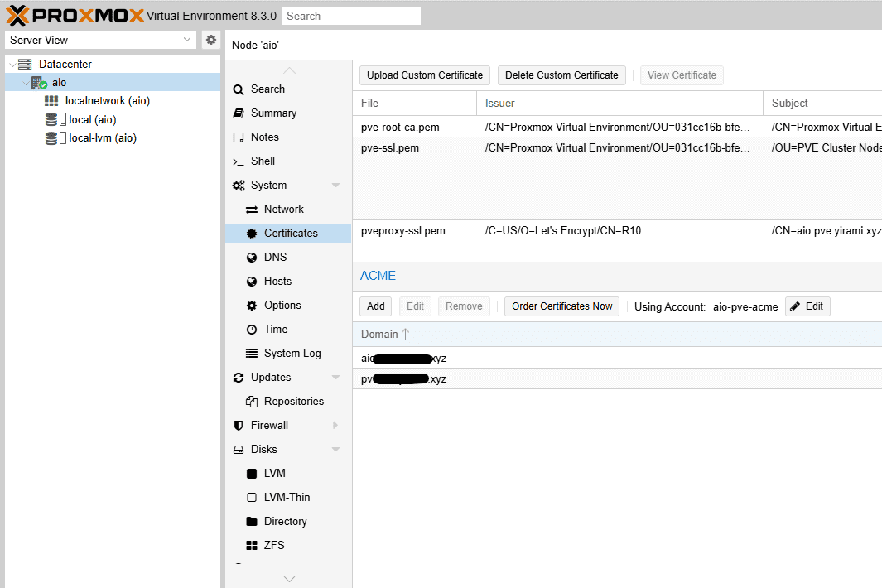Click the System Log list icon
The width and height of the screenshot is (882, 588).
(252, 354)
